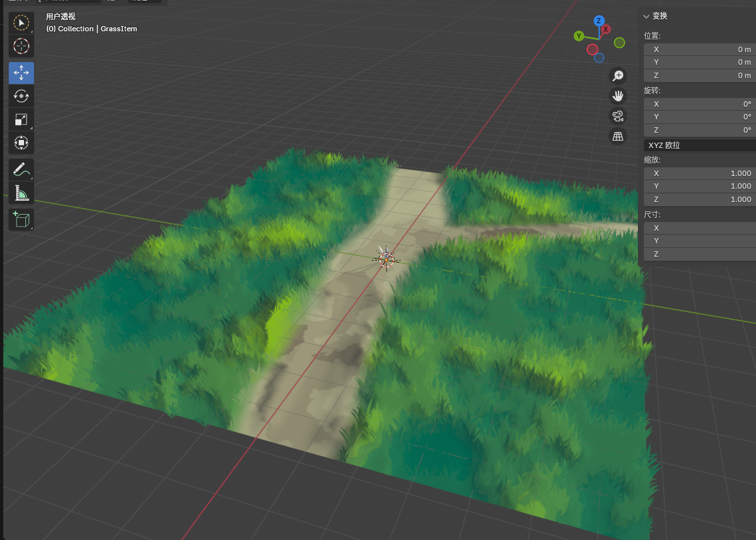756x540 pixels.
Task: Click the 位置 Y location field
Action: (699, 62)
